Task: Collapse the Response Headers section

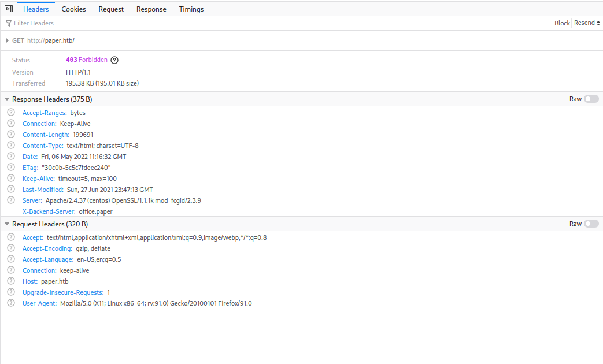Action: click(6, 99)
